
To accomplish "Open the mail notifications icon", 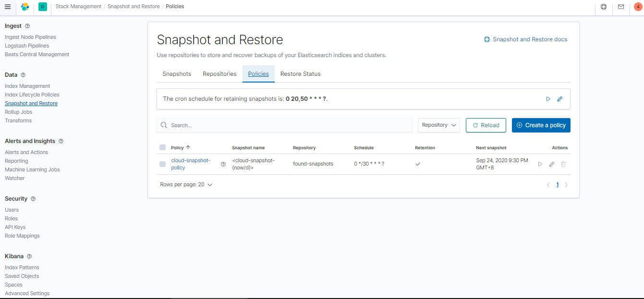I will point(620,6).
